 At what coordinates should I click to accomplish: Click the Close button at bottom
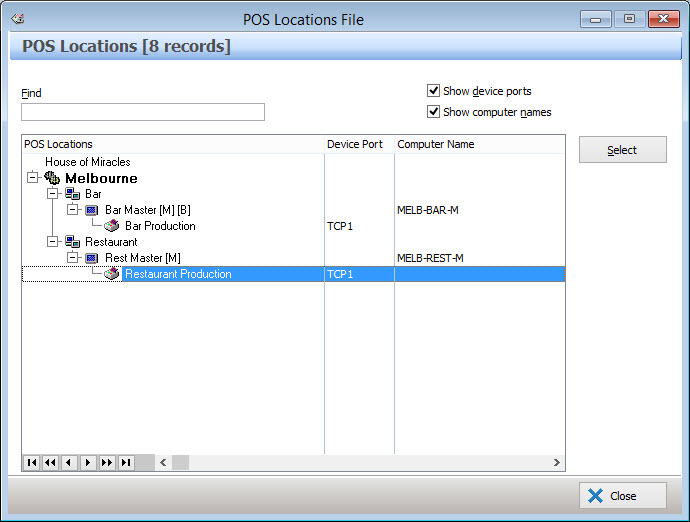point(622,496)
